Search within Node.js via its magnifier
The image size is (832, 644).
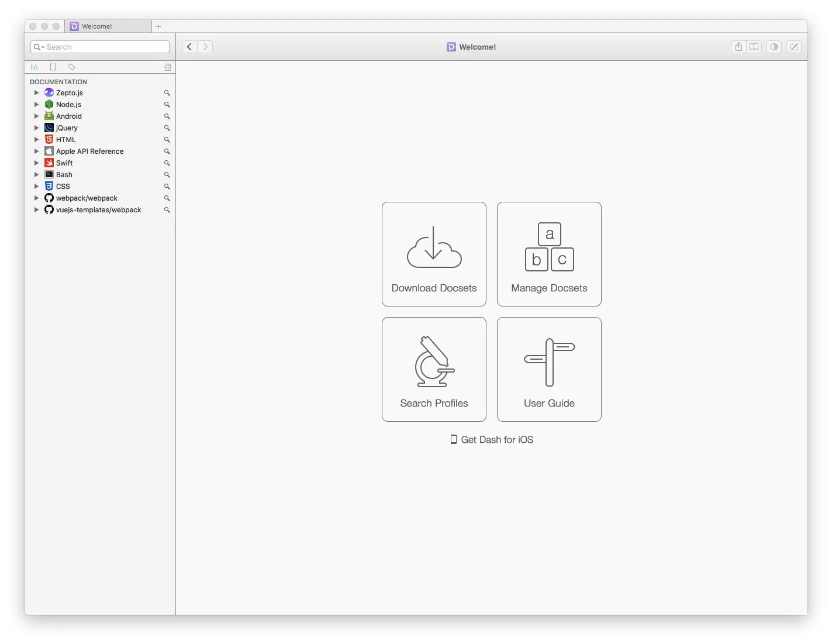click(167, 105)
